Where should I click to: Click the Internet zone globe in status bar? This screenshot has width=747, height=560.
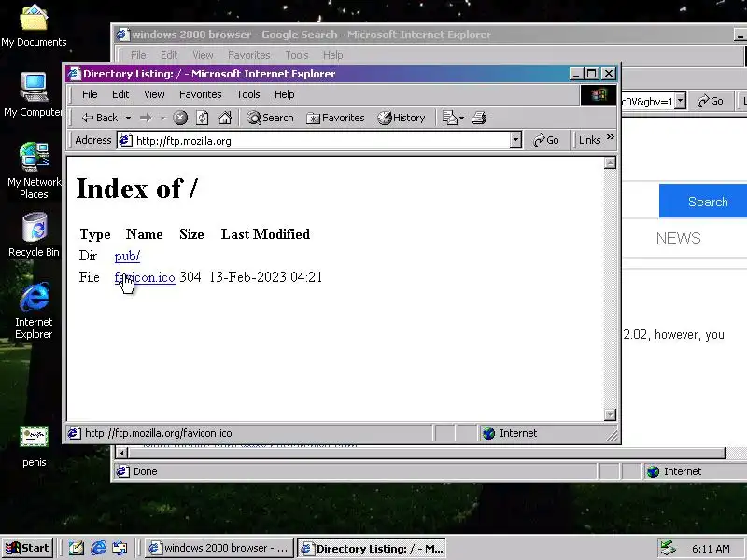[x=488, y=433]
